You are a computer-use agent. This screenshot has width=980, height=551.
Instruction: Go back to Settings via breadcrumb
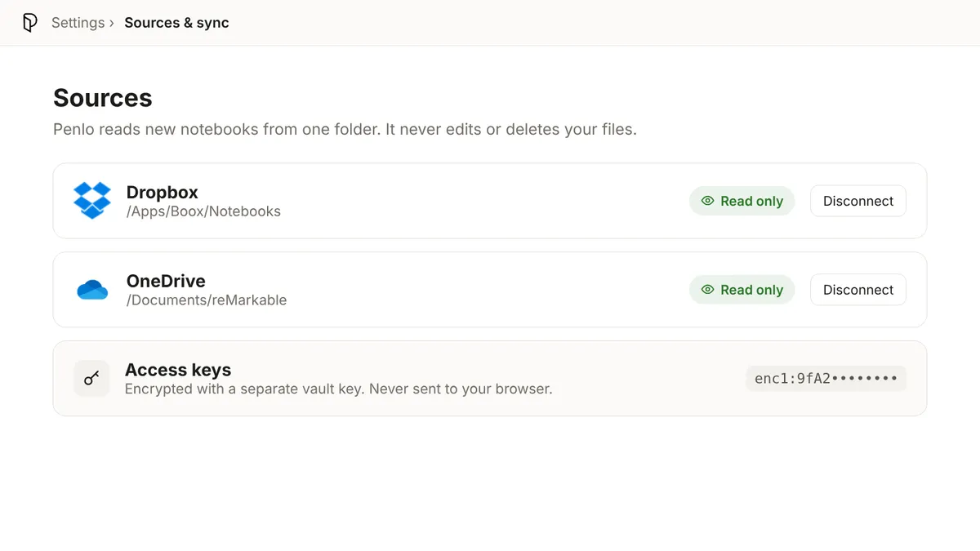coord(78,23)
